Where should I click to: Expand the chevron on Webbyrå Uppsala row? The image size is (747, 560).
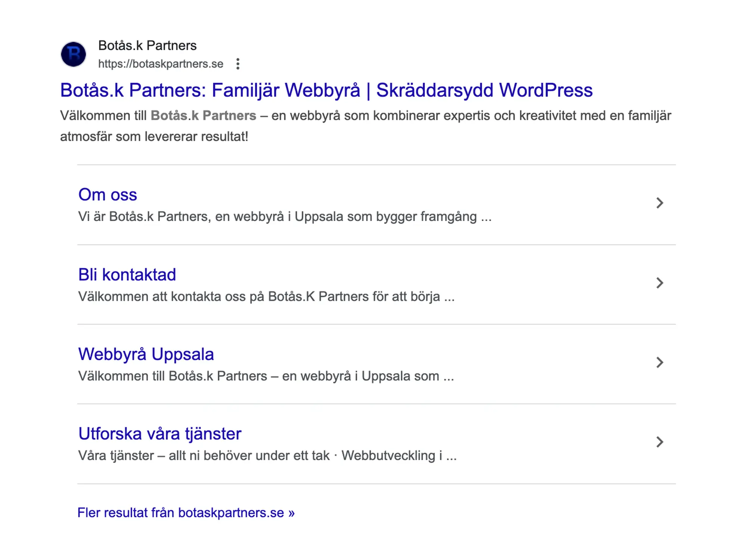click(660, 363)
